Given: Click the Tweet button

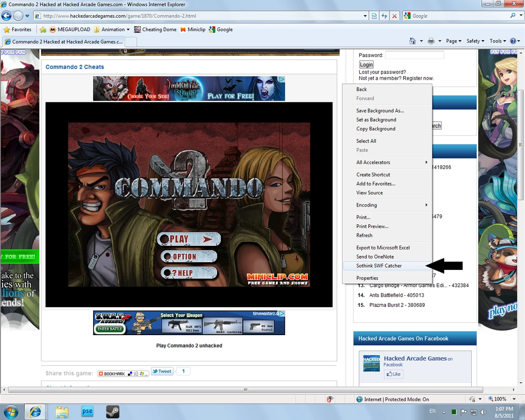Looking at the screenshot, I should click(162, 371).
